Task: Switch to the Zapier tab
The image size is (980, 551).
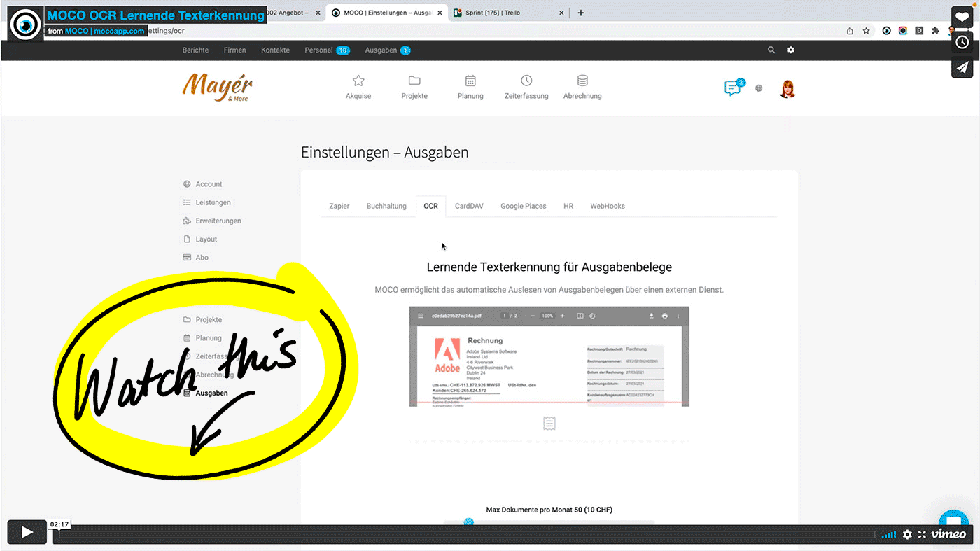Action: [x=339, y=206]
